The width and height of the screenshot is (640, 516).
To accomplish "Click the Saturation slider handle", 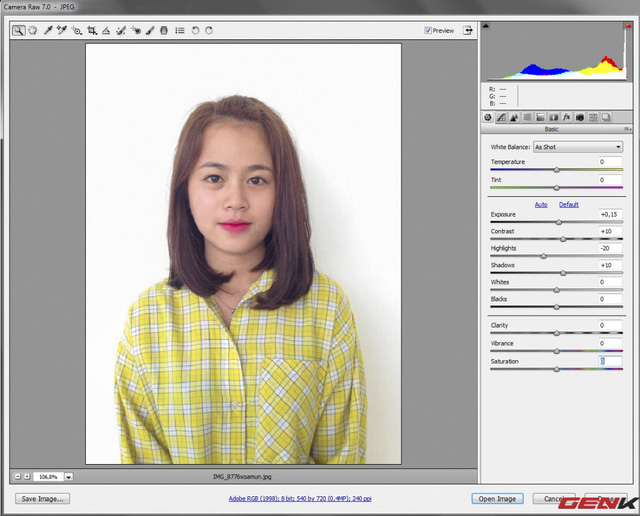I will click(x=556, y=369).
